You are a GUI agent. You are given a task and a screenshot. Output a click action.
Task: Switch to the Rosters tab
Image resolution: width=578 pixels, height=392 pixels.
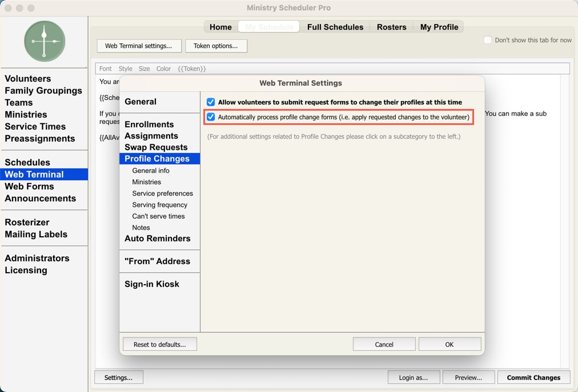click(x=391, y=27)
